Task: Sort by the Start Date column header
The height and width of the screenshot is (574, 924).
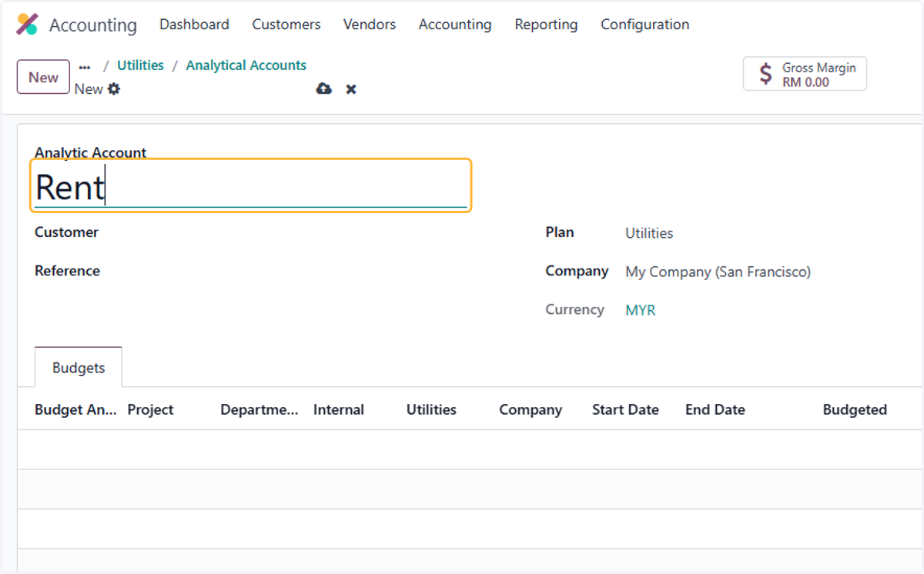Action: coord(625,409)
